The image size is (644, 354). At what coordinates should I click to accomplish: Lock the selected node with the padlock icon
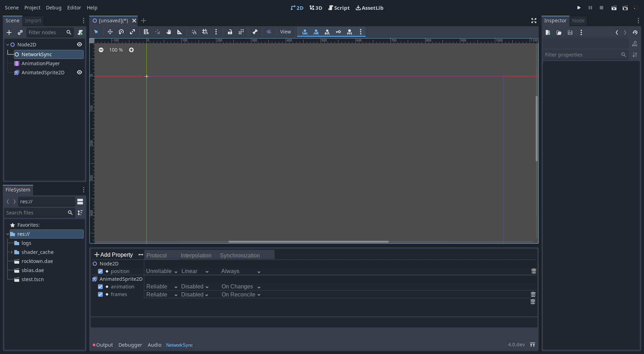pyautogui.click(x=230, y=32)
